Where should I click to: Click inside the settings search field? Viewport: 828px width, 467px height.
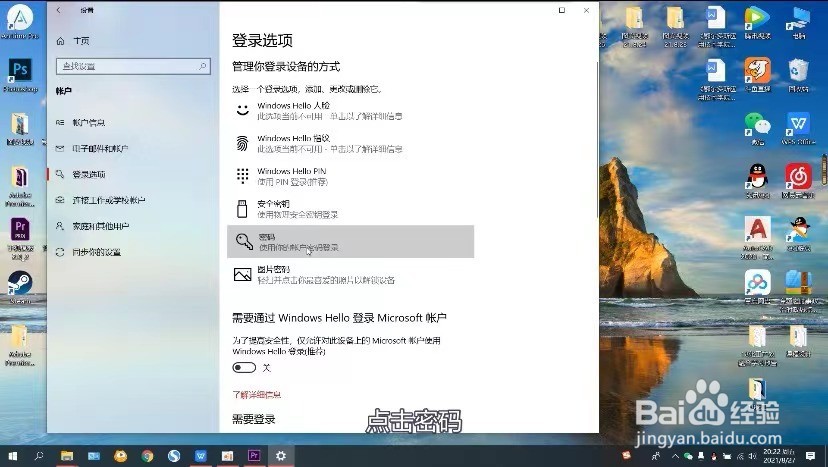pyautogui.click(x=133, y=66)
